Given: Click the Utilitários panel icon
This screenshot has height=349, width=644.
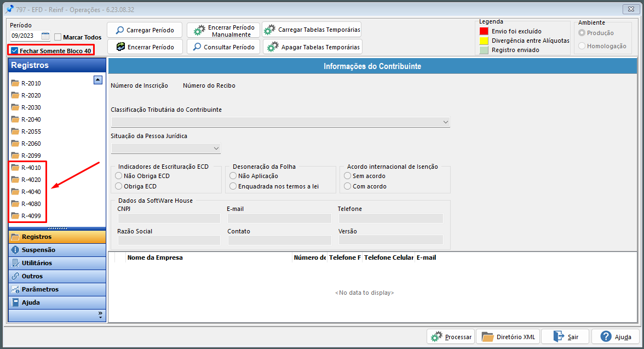Looking at the screenshot, I should 15,263.
